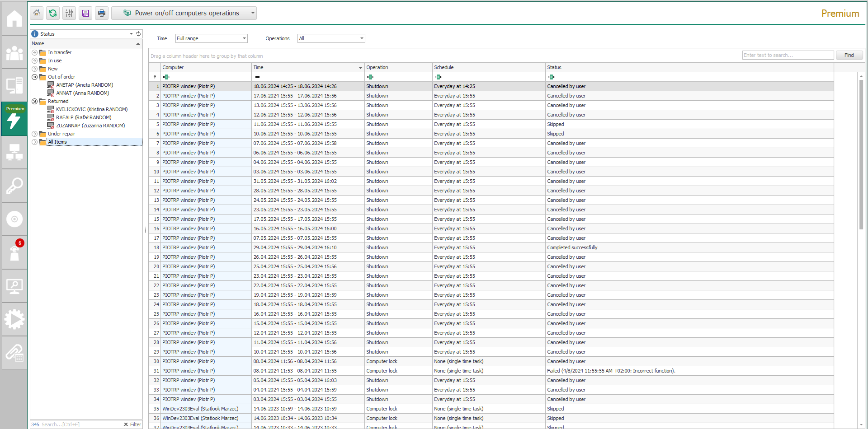Open Power on/off computers operations menu
The width and height of the screenshot is (868, 429).
pyautogui.click(x=184, y=13)
